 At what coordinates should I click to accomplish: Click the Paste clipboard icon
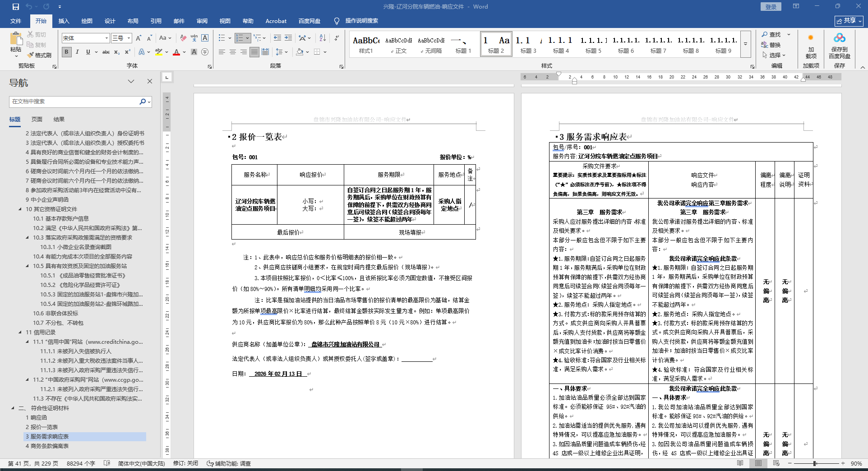[16, 38]
